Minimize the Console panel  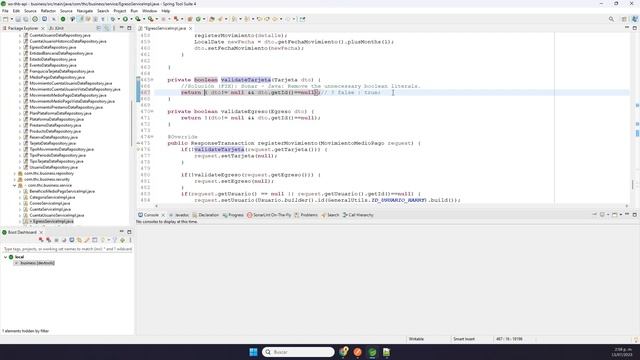(627, 215)
